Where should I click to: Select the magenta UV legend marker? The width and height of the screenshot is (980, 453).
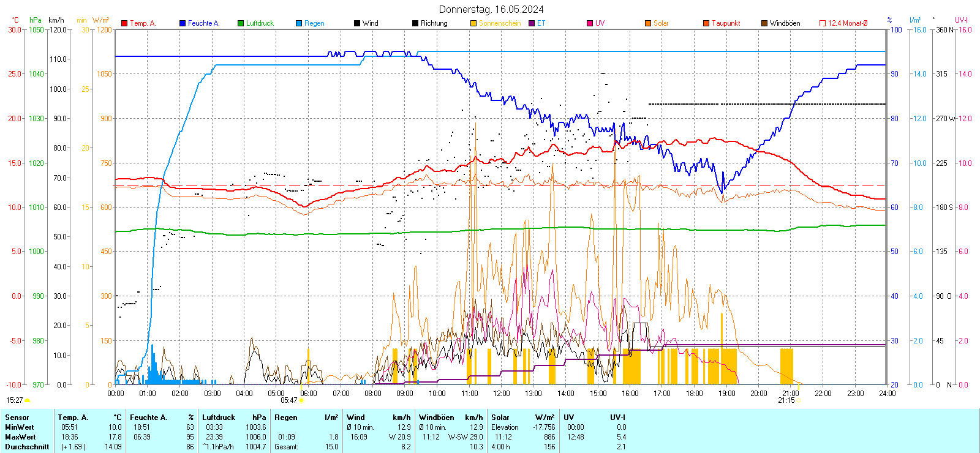coord(590,23)
